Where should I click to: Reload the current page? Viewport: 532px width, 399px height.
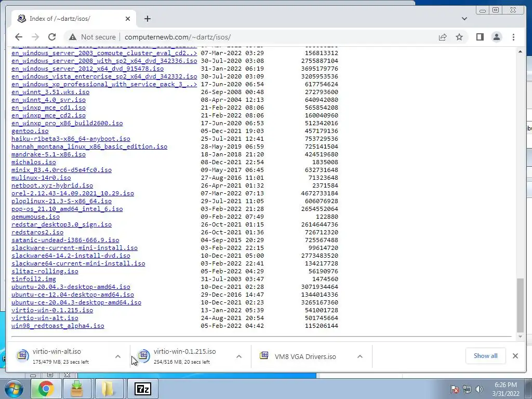[x=52, y=37]
